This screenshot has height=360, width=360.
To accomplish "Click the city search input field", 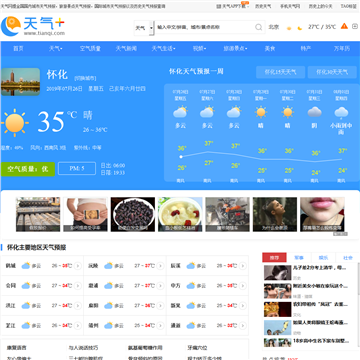I will 205,27.
